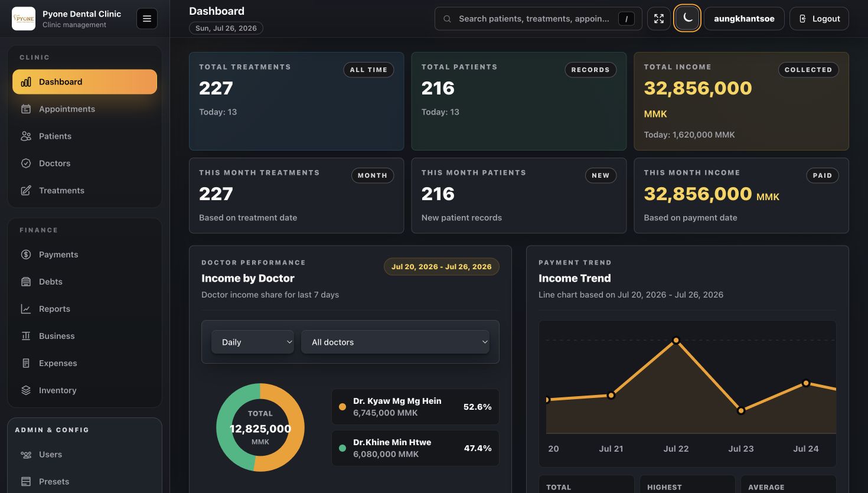Expand the All doctors dropdown
The width and height of the screenshot is (868, 493).
[395, 342]
